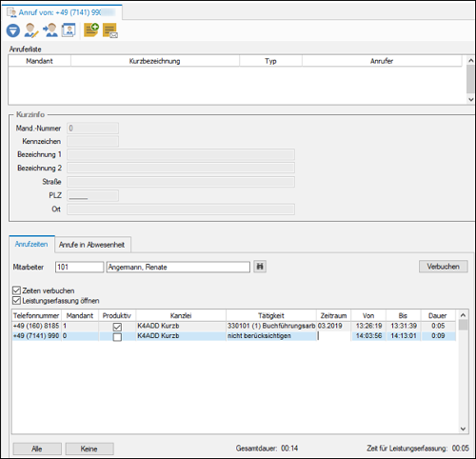Screen dimensions: 476x459
Task: Click the Produktiv column header
Action: 117,315
